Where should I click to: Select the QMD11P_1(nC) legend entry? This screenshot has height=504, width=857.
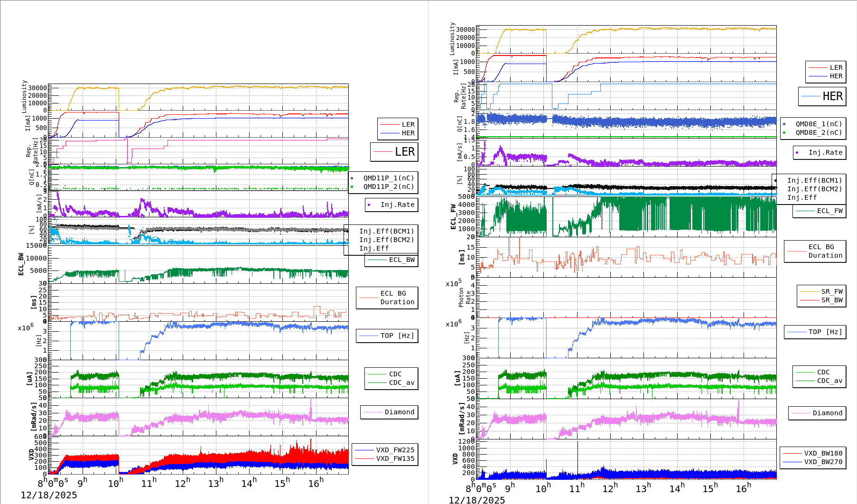coord(388,178)
